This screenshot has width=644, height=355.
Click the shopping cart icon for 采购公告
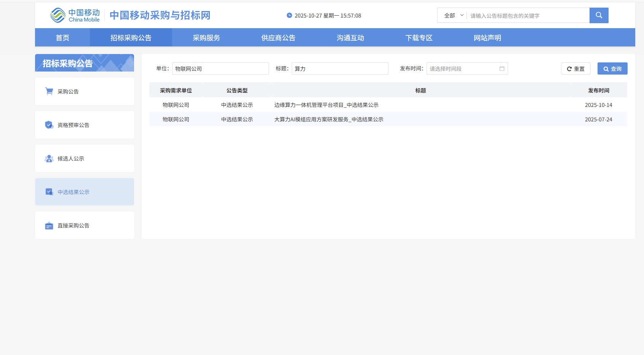point(49,91)
